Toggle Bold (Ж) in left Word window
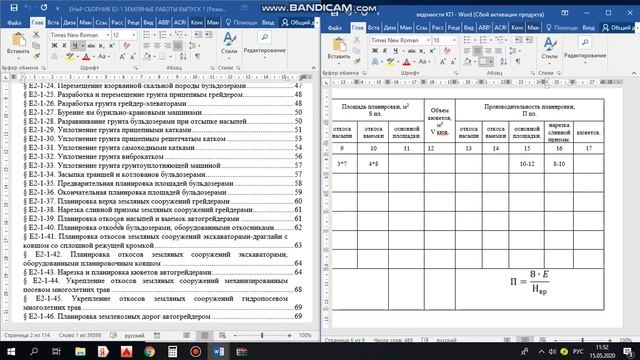This screenshot has width=640, height=360. pos(54,46)
